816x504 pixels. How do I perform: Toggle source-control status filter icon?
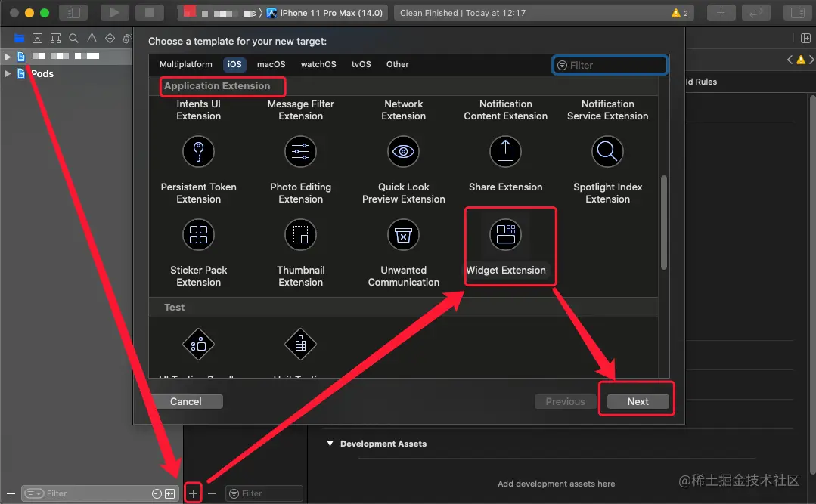170,493
